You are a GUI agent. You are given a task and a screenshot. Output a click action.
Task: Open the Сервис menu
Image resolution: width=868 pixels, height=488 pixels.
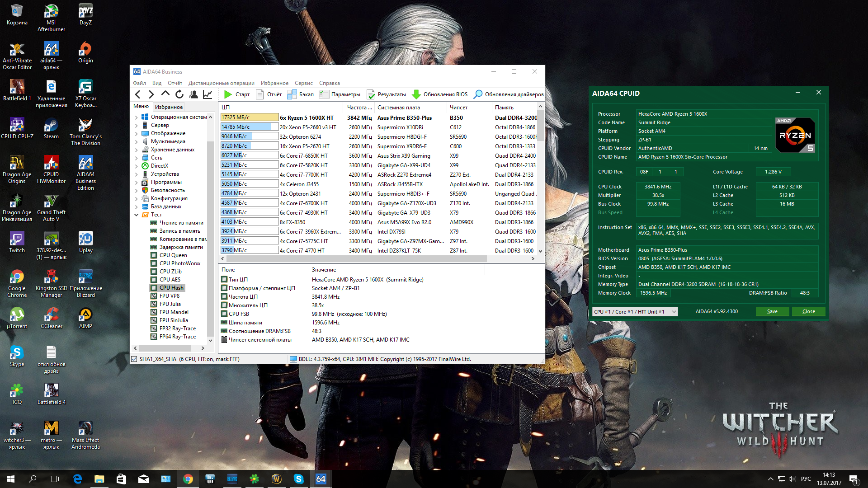point(303,83)
